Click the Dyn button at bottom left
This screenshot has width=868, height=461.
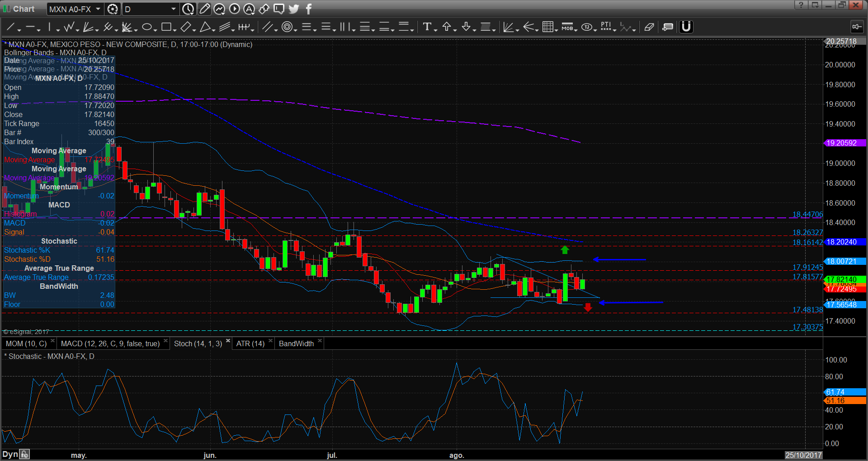tap(10, 454)
